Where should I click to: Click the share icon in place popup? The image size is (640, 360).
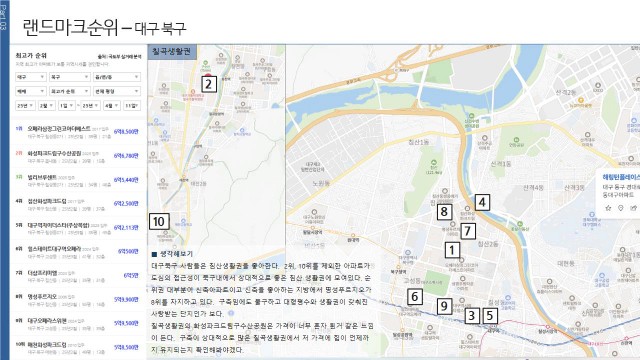633,208
